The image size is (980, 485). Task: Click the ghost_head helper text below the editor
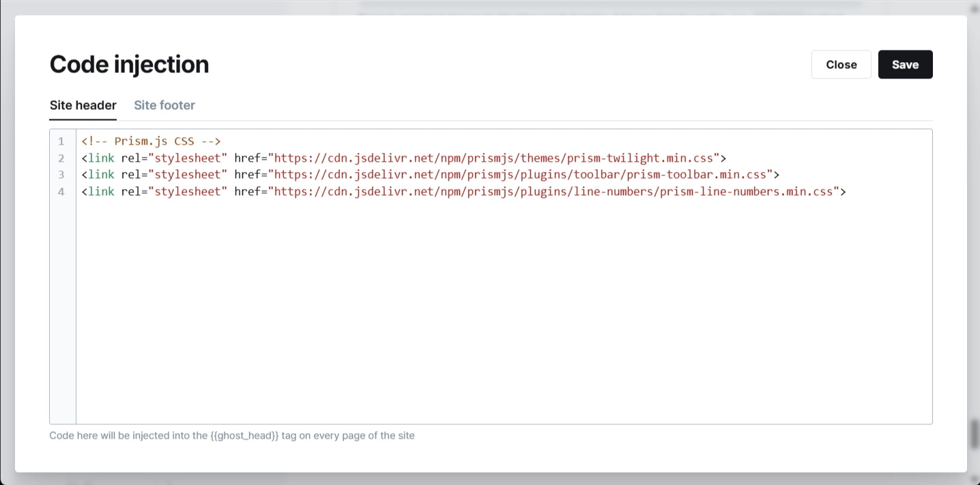click(232, 435)
